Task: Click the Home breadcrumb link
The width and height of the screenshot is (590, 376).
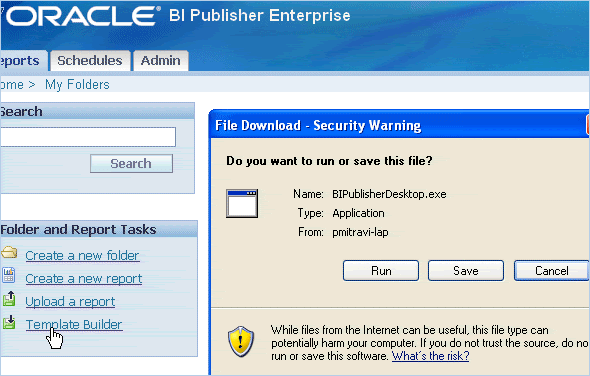Action: 12,85
